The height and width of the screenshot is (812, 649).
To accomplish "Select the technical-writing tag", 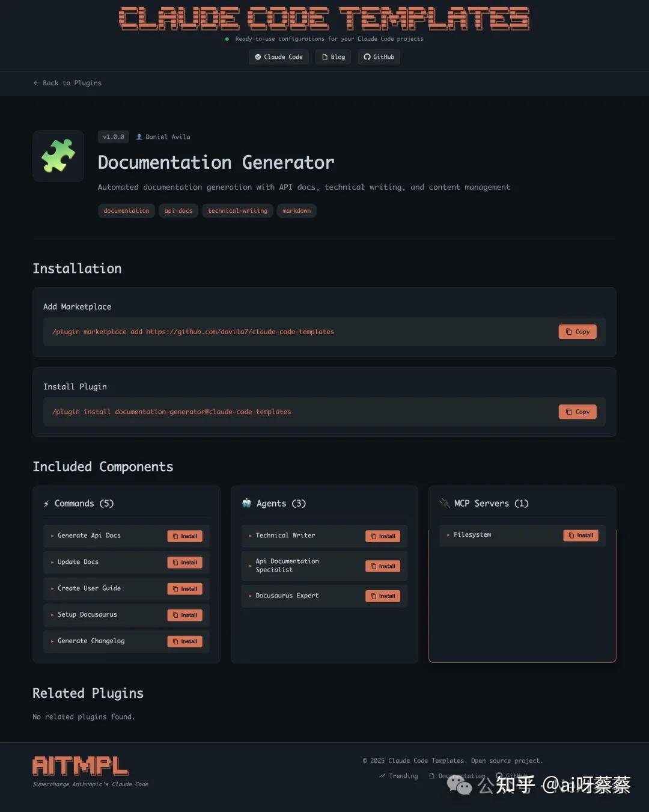I will [237, 211].
